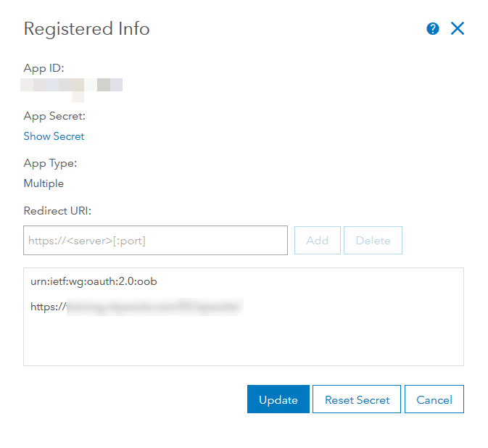The image size is (488, 448).
Task: Cancel the Registered Info changes
Action: (434, 399)
